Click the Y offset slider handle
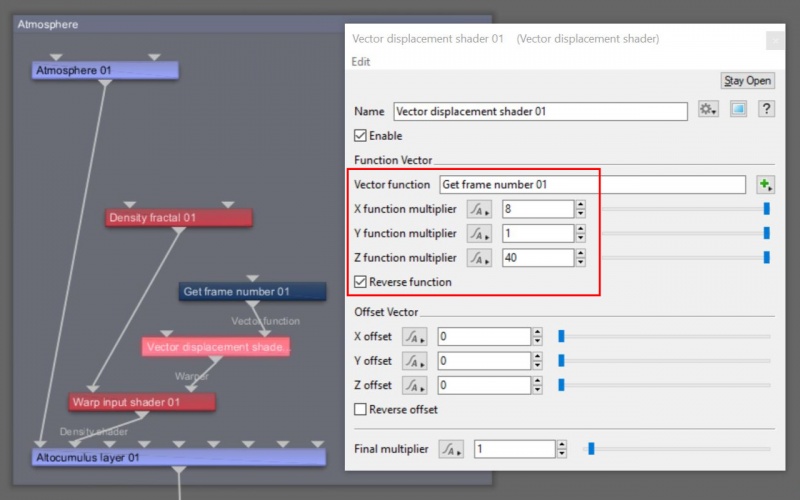Viewport: 800px width, 500px height. pyautogui.click(x=561, y=361)
